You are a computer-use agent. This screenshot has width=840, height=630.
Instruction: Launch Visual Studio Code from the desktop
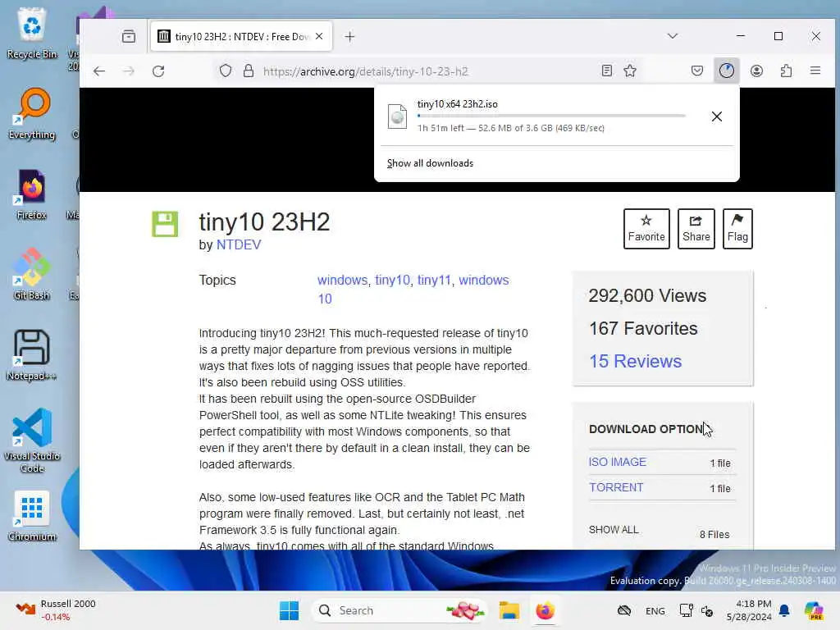pos(32,441)
